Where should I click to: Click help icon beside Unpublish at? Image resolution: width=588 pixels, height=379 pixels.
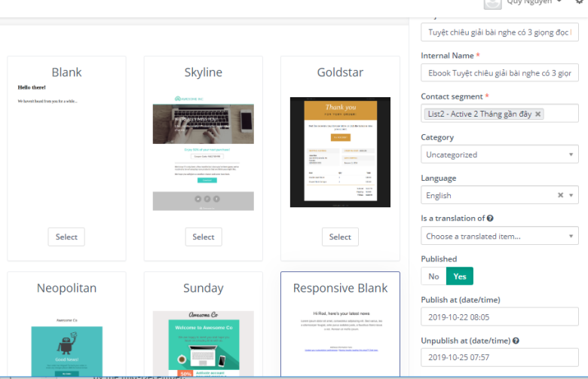516,341
